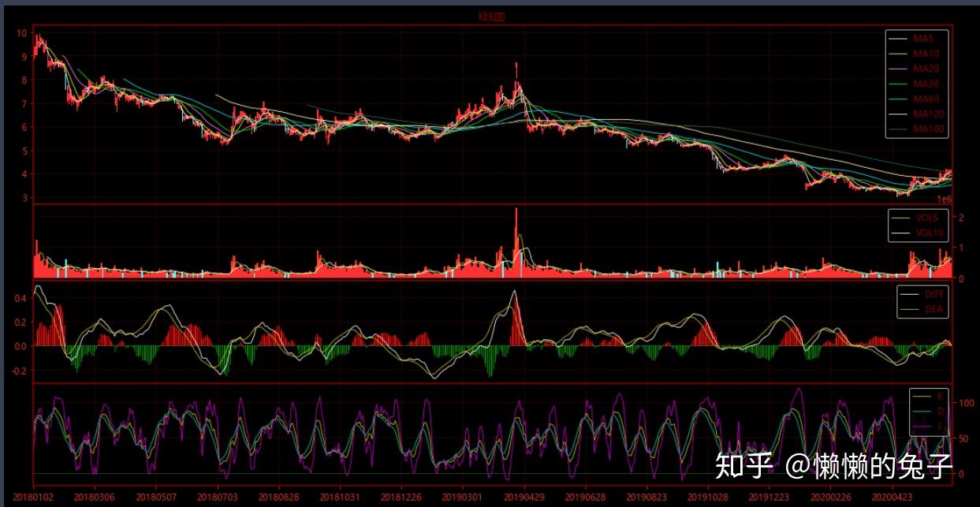Click the MA30 legend label
The height and width of the screenshot is (507, 980).
point(929,84)
